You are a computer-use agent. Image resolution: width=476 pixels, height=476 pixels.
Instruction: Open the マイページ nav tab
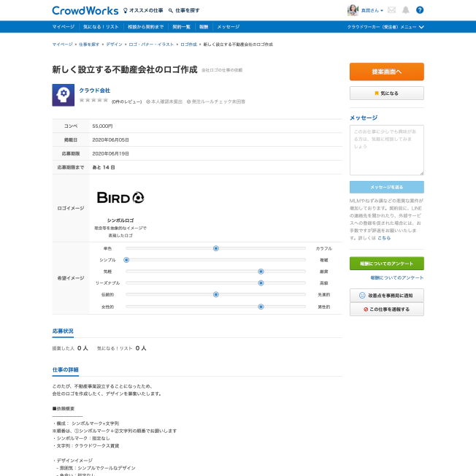click(x=63, y=26)
